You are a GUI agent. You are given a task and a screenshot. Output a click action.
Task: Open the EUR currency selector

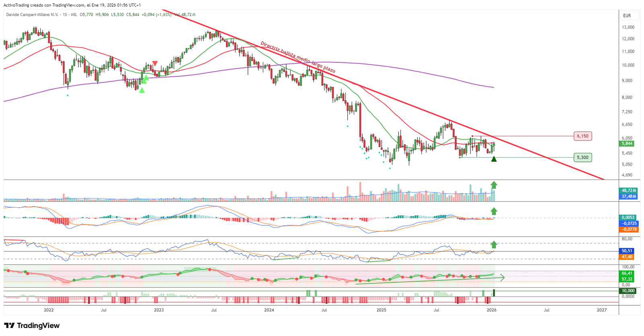point(627,16)
